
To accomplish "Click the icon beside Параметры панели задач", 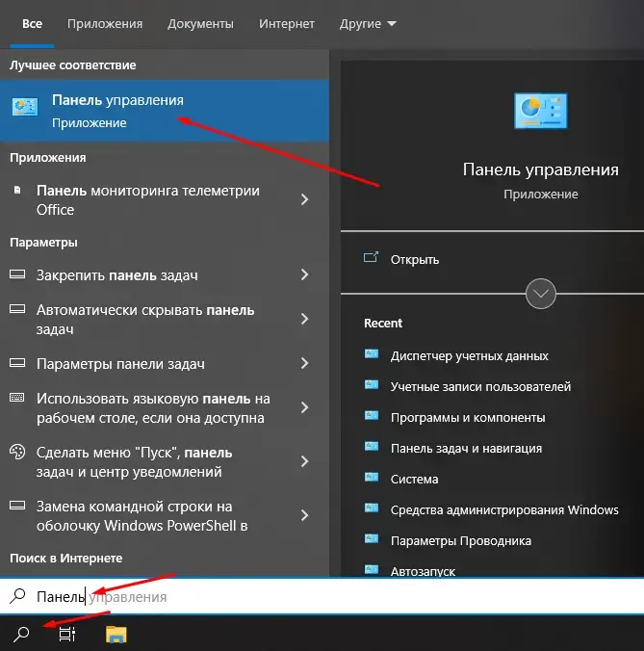I will (x=17, y=363).
